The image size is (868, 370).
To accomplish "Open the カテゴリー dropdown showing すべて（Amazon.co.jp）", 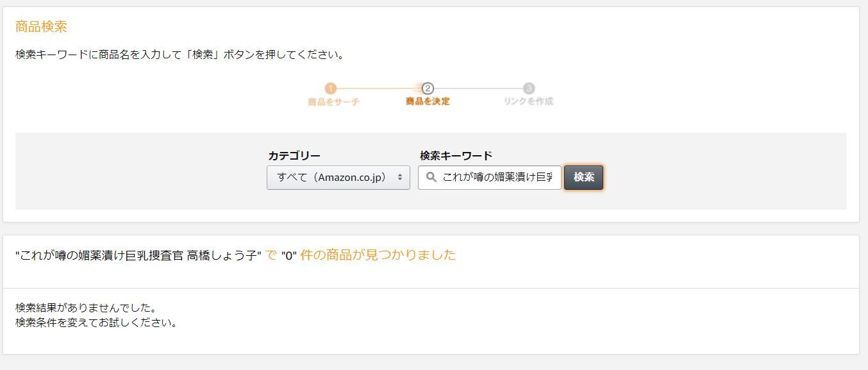I will click(x=338, y=177).
